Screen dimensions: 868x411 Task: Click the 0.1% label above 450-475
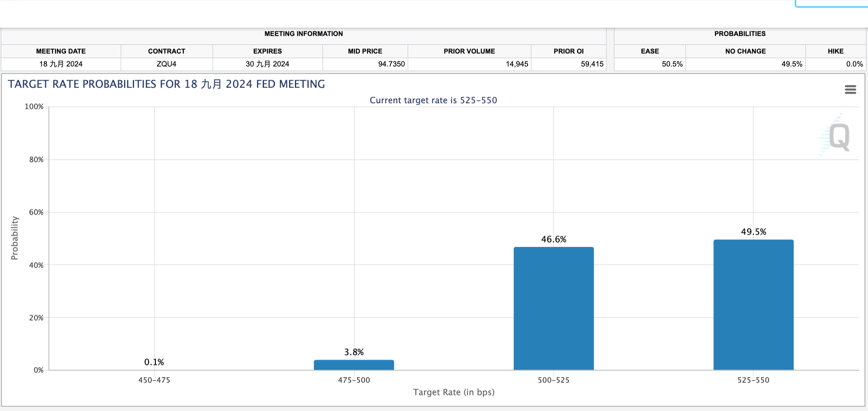point(154,362)
